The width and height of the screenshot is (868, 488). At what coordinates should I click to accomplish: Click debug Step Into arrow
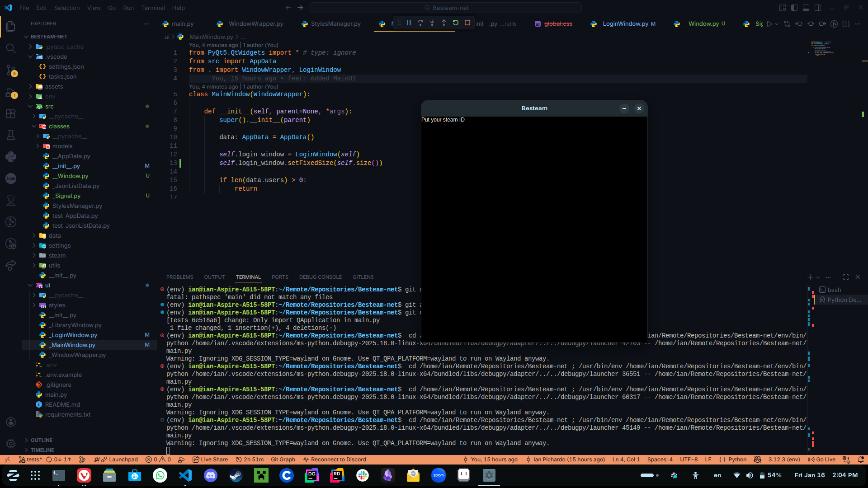click(432, 23)
